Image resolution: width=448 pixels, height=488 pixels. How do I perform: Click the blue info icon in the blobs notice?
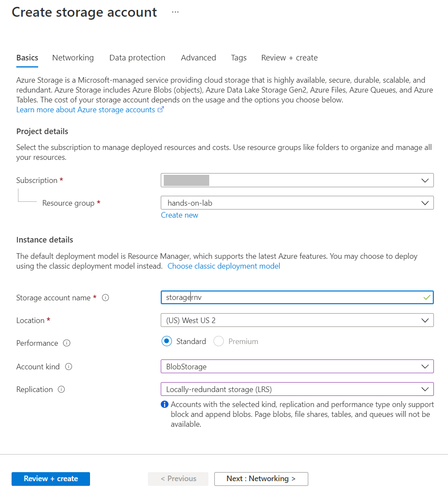(x=164, y=404)
